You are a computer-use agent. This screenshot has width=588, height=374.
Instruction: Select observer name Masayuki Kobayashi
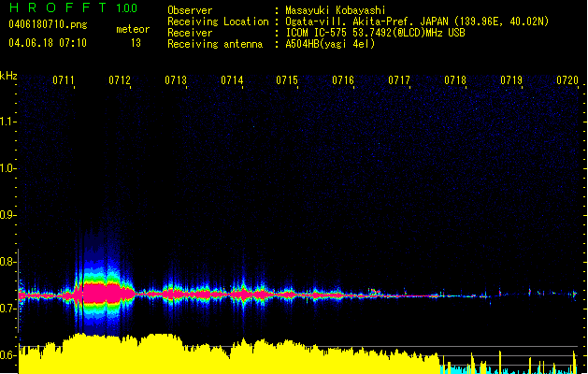click(336, 10)
